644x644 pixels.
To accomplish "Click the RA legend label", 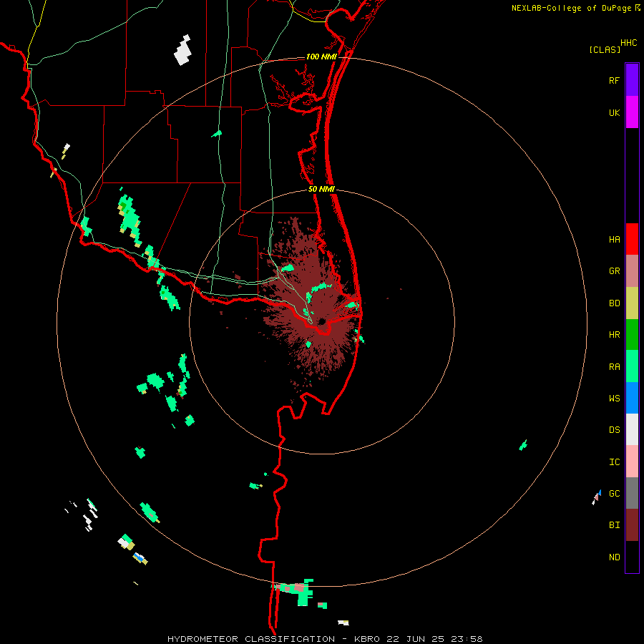I will [x=614, y=367].
